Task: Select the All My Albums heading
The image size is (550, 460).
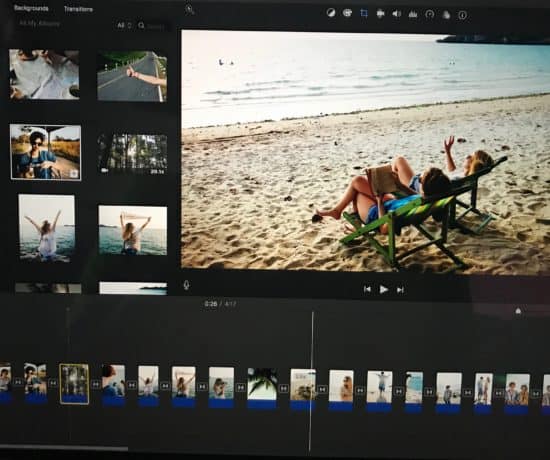Action: click(x=39, y=24)
